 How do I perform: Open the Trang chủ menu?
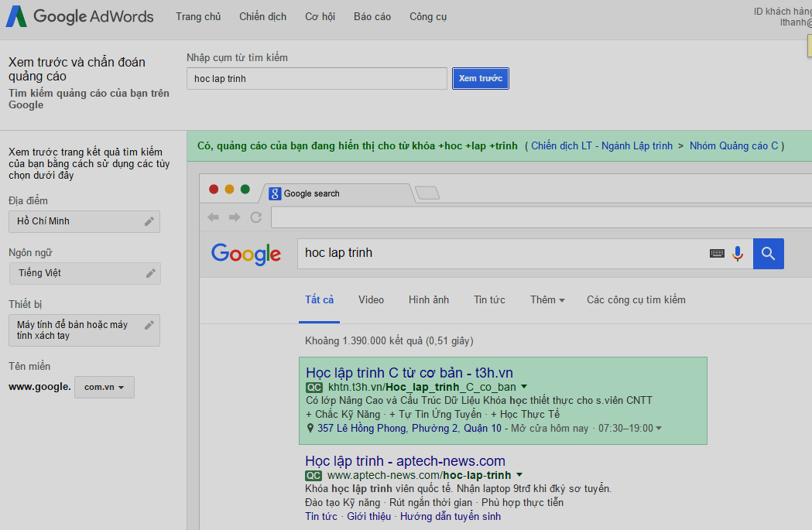198,16
